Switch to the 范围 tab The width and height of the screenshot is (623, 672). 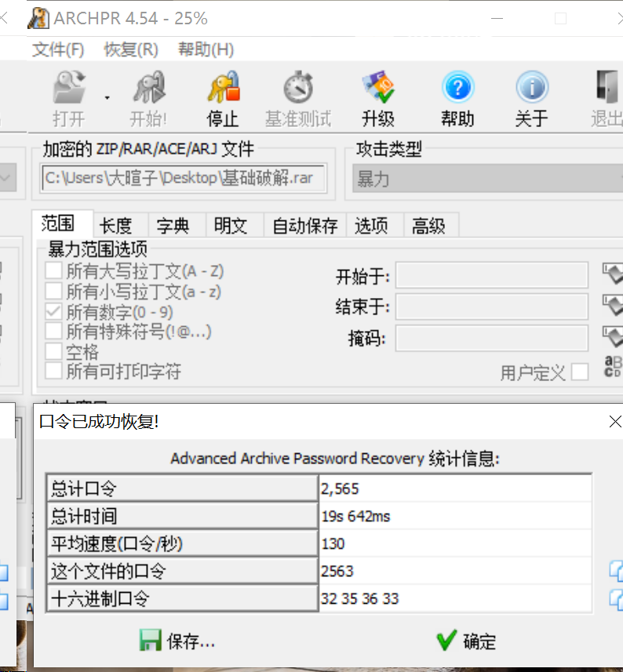coord(63,223)
